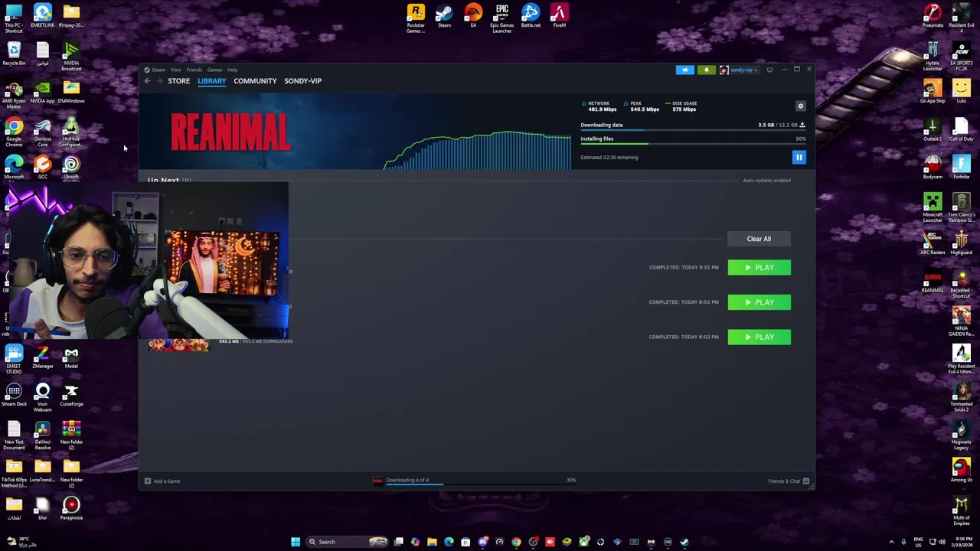Select the Recycle Bin desktop icon
This screenshot has height=551, width=980.
pyautogui.click(x=14, y=54)
